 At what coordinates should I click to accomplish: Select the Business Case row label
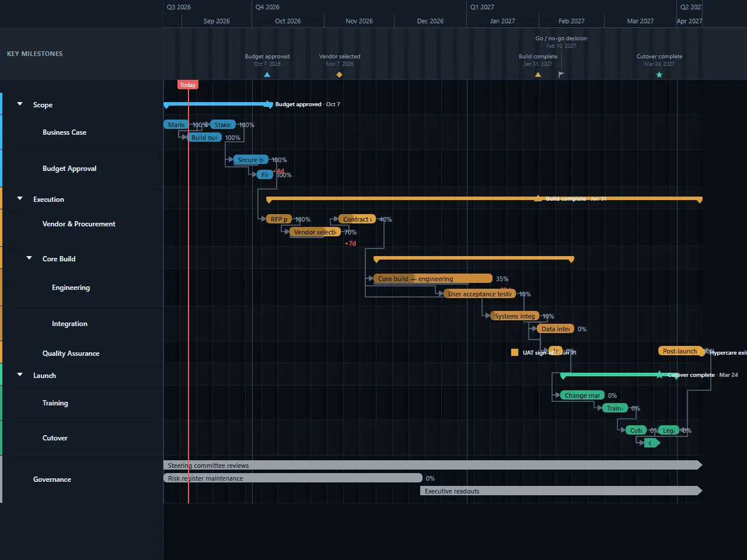(x=64, y=132)
